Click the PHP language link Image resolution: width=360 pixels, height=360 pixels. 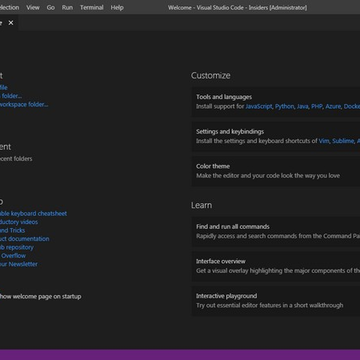coord(317,106)
